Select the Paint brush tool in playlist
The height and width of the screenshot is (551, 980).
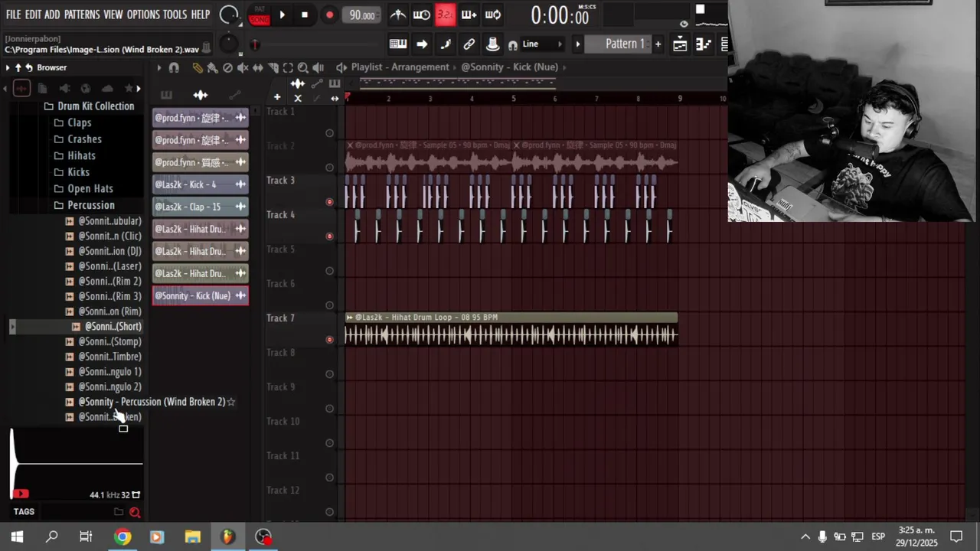point(213,67)
